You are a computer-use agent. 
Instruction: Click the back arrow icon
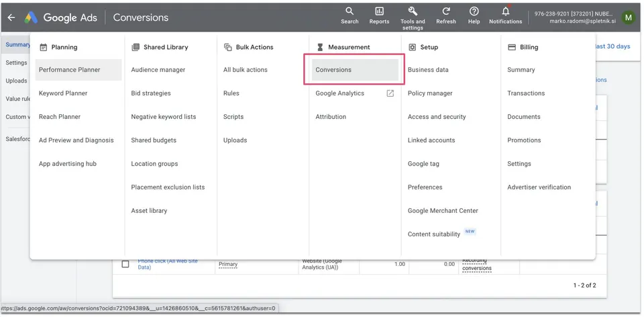pos(11,17)
